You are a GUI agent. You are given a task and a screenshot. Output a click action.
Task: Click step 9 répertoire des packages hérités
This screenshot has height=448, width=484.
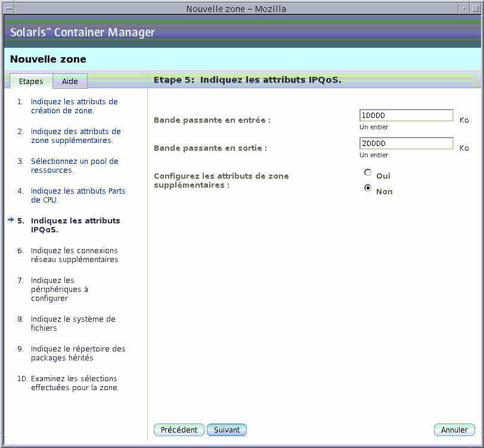[x=78, y=353]
